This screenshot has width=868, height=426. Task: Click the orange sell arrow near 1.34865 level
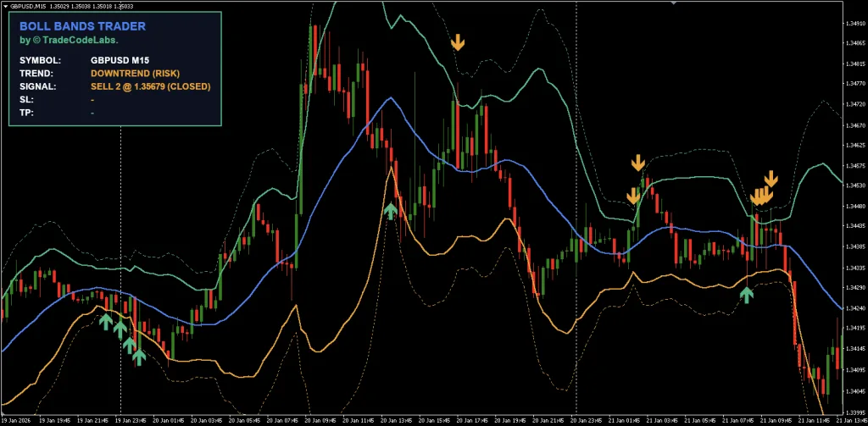click(457, 42)
